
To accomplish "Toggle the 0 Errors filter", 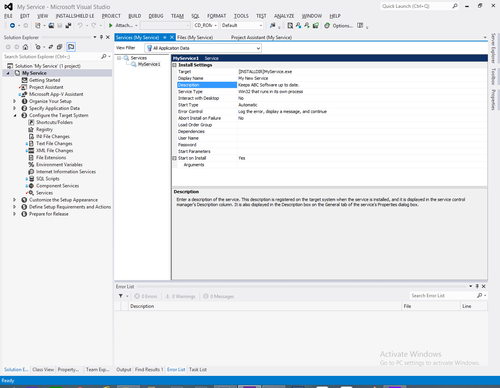I will point(146,296).
